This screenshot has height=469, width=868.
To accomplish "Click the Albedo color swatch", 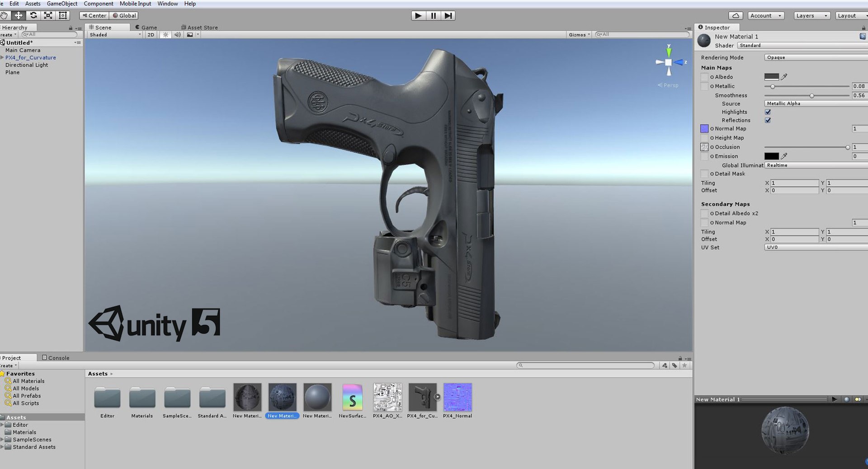I will (772, 77).
